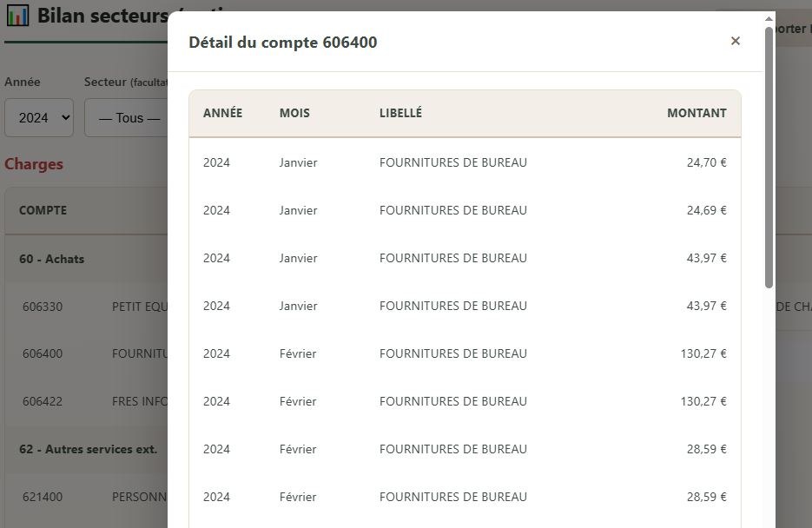This screenshot has height=528, width=812.
Task: Click the COMPTE column header
Action: coord(43,210)
